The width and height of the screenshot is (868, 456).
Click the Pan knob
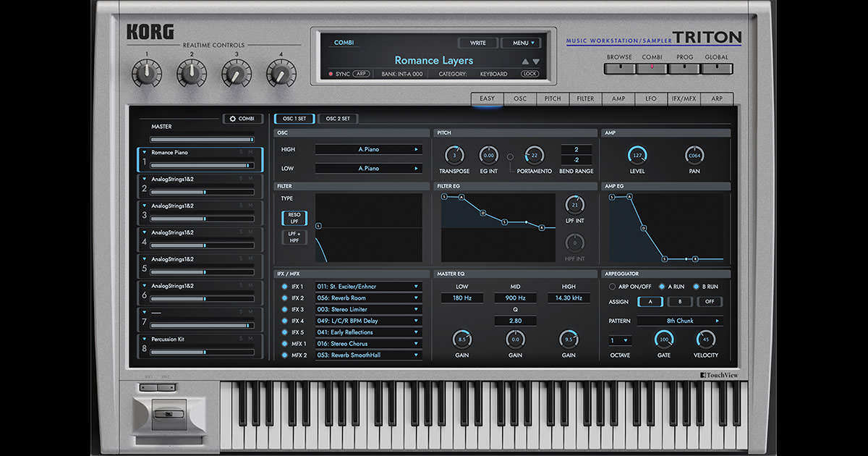click(694, 155)
